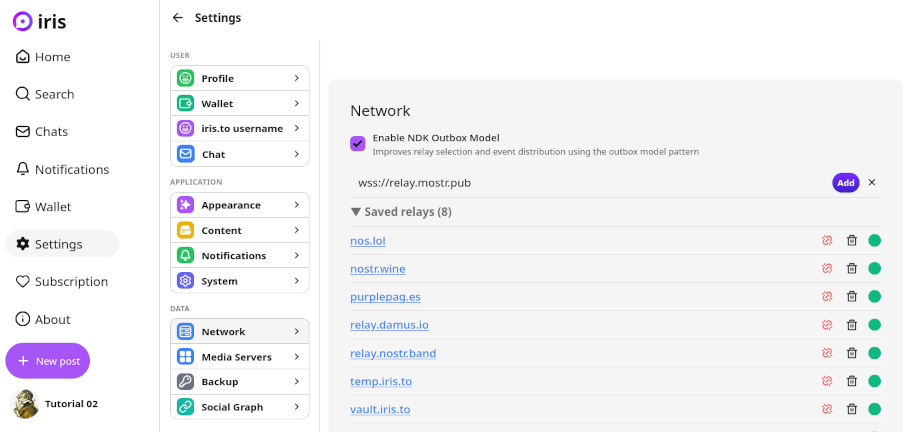Click the disconnect icon for nostr.wine
This screenshot has height=432, width=911.
pyautogui.click(x=827, y=269)
